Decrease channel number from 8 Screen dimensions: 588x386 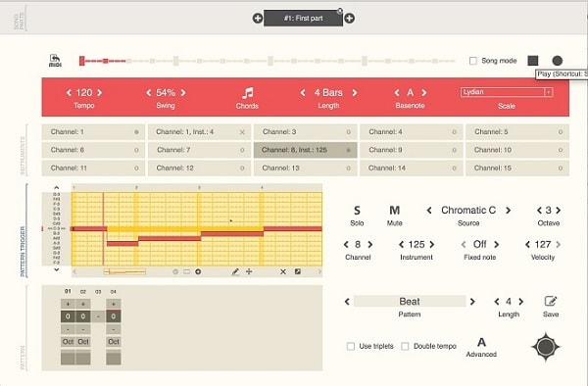click(346, 245)
